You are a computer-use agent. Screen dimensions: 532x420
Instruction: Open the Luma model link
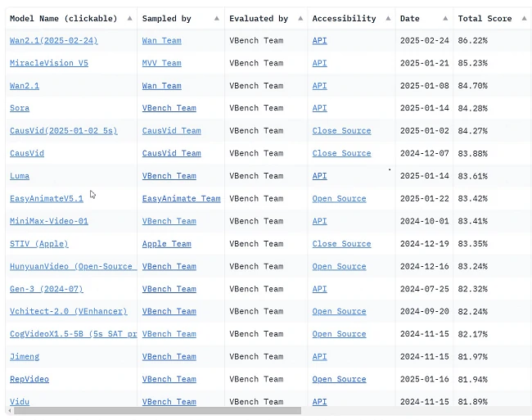point(20,176)
